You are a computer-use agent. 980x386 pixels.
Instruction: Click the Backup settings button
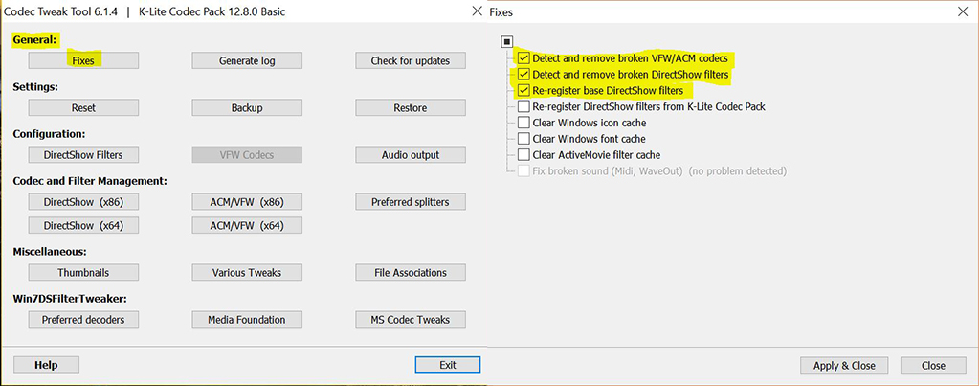[x=247, y=107]
